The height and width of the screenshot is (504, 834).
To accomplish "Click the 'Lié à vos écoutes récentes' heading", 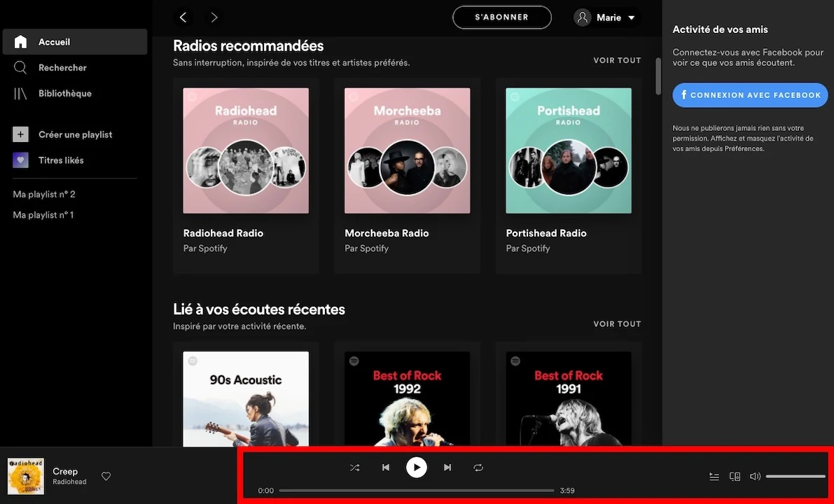I will tap(259, 309).
